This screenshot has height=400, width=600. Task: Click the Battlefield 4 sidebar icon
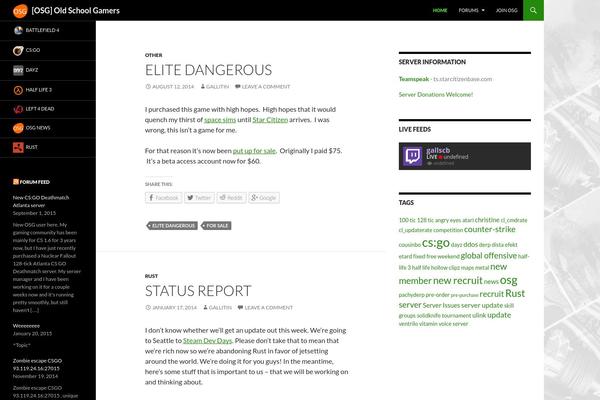coord(18,30)
